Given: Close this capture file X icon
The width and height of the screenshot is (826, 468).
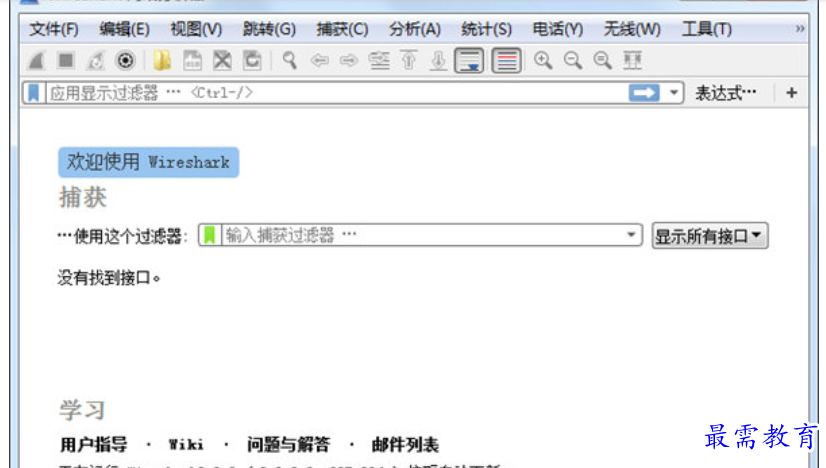Looking at the screenshot, I should pyautogui.click(x=222, y=61).
